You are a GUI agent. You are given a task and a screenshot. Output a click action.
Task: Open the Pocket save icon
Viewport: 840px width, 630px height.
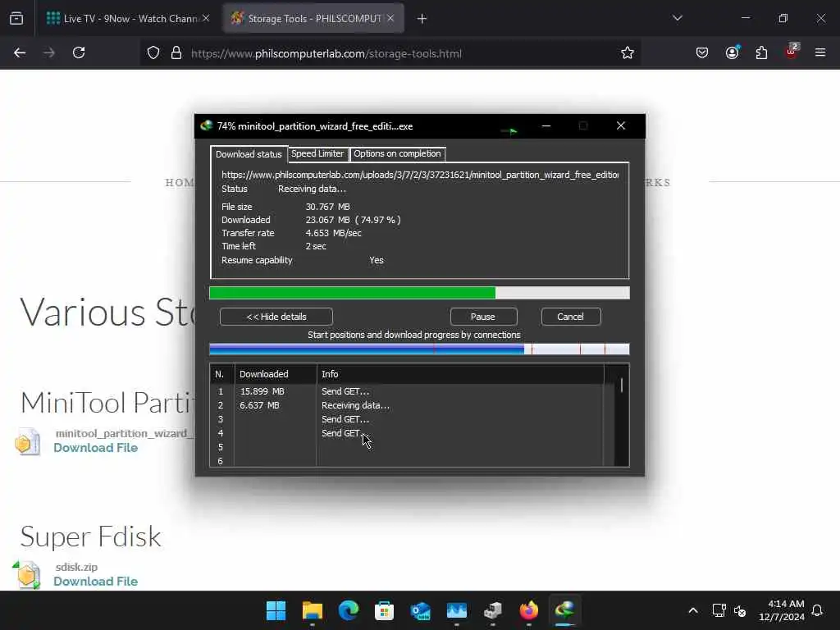(702, 53)
